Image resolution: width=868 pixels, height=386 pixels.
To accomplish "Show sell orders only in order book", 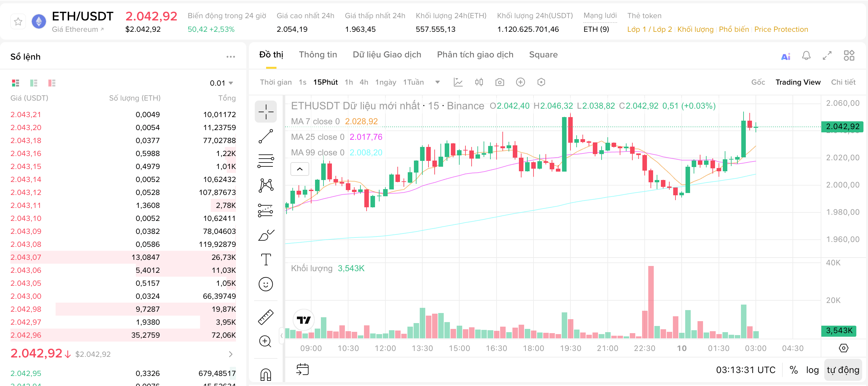I will pos(52,83).
